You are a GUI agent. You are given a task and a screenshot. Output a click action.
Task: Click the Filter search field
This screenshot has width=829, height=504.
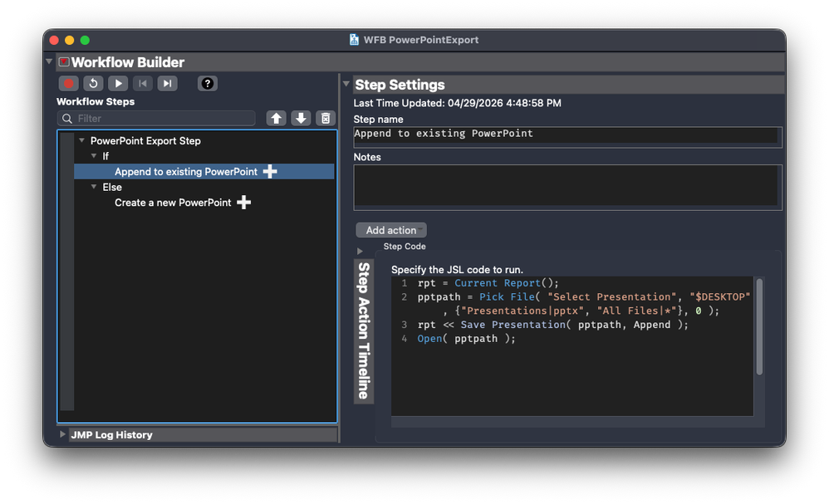click(x=156, y=119)
